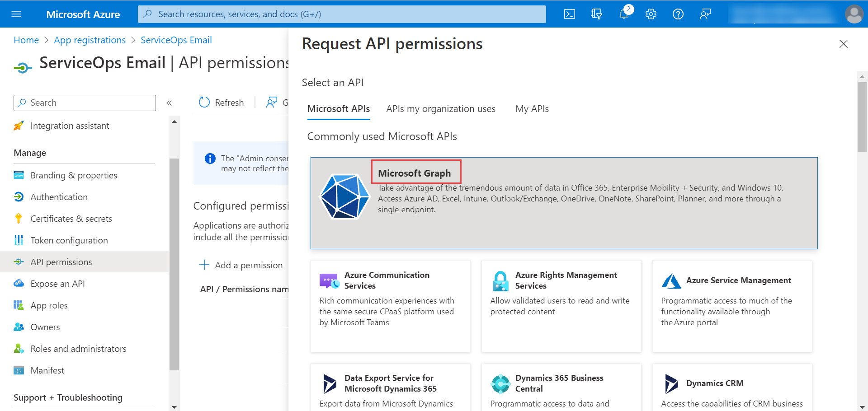
Task: Open the directories and subscriptions filter icon
Action: [597, 14]
